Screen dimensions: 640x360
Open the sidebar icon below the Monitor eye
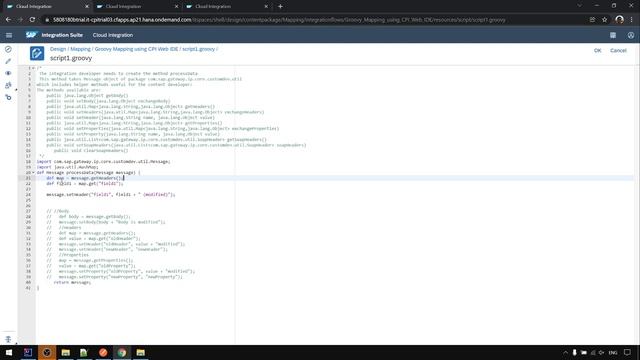tap(8, 85)
